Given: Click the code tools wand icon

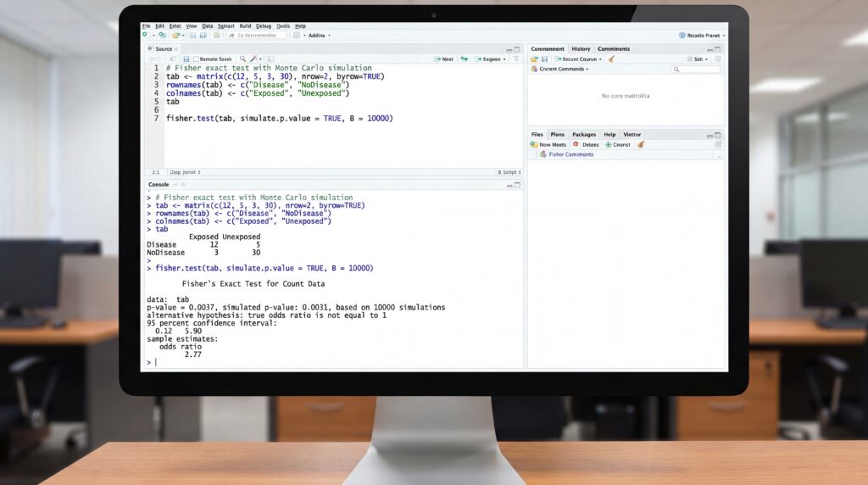Looking at the screenshot, I should click(x=253, y=59).
